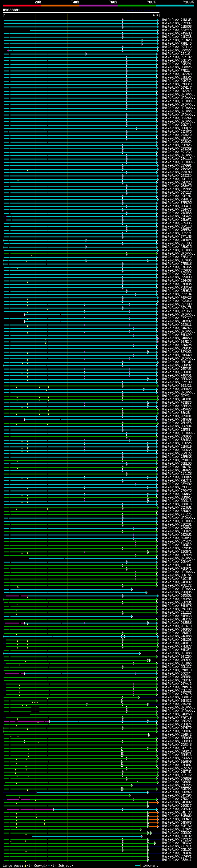The height and width of the screenshot is (868, 197).
Task: Select UniRef100_C3XQF5 label
Action: click(177, 132)
